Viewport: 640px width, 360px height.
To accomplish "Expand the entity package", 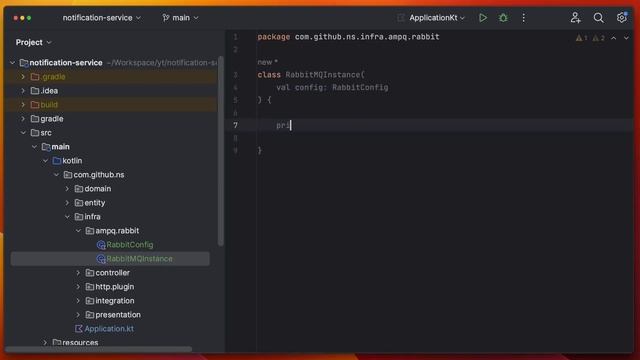I will pos(67,202).
